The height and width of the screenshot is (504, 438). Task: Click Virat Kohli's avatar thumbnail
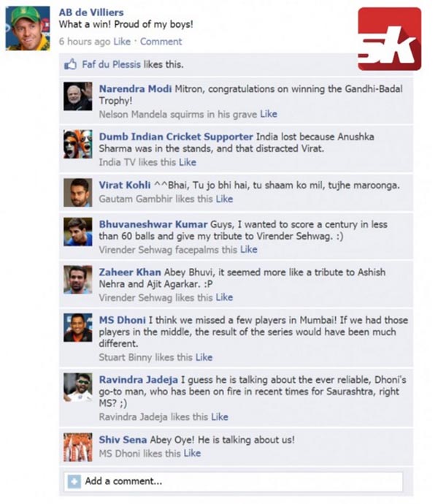pyautogui.click(x=78, y=193)
